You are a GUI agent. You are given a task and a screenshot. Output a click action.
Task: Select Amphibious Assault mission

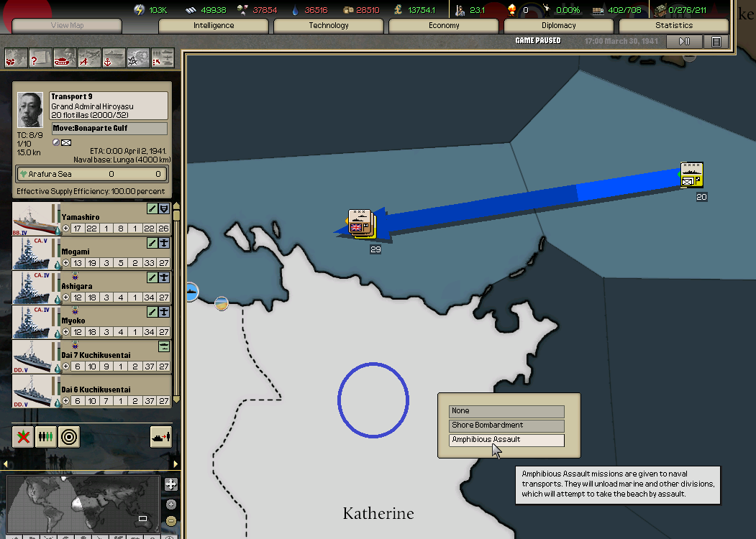click(506, 440)
